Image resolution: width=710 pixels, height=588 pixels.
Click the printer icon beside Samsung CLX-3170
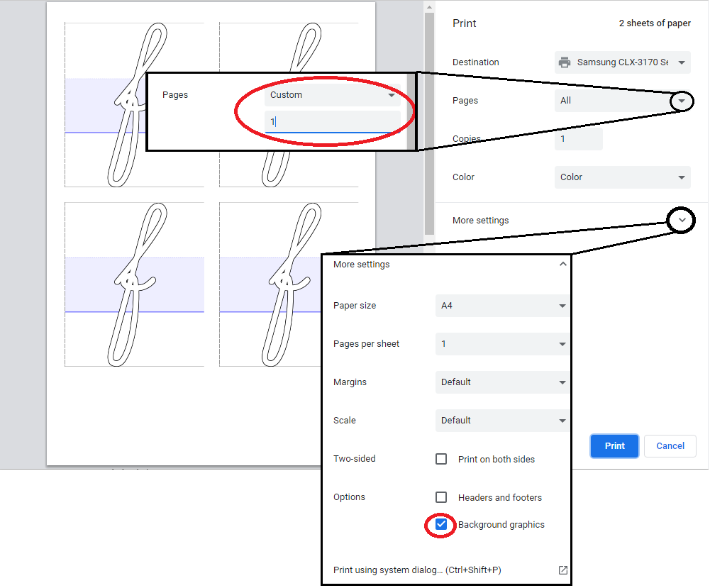(565, 62)
